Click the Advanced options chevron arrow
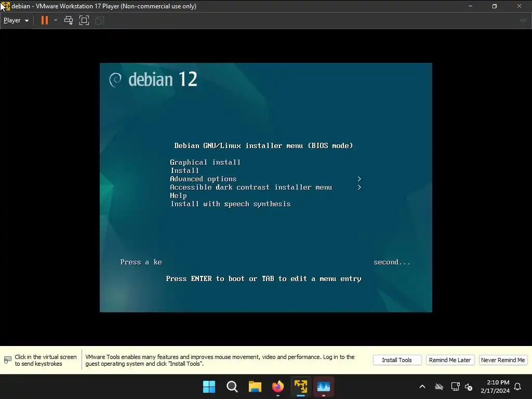The width and height of the screenshot is (532, 399). point(359,179)
